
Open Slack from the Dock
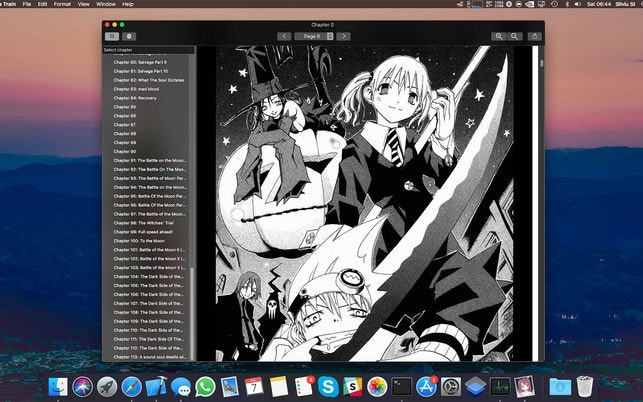353,386
